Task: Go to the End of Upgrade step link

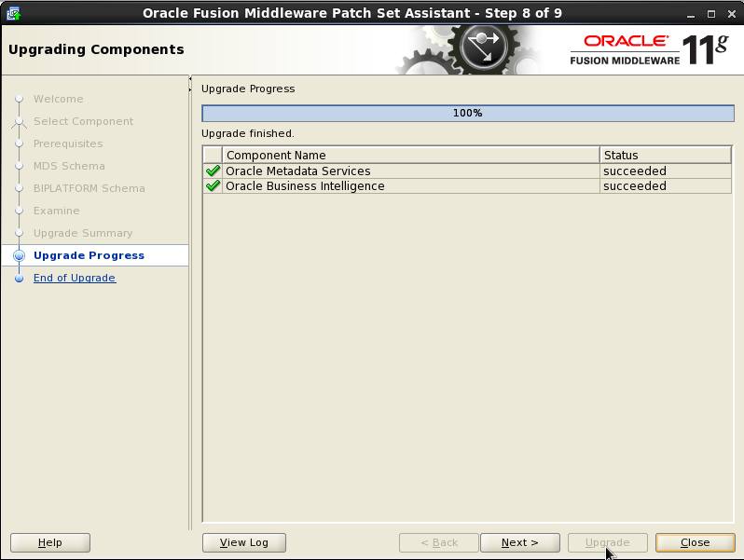Action: tap(75, 278)
